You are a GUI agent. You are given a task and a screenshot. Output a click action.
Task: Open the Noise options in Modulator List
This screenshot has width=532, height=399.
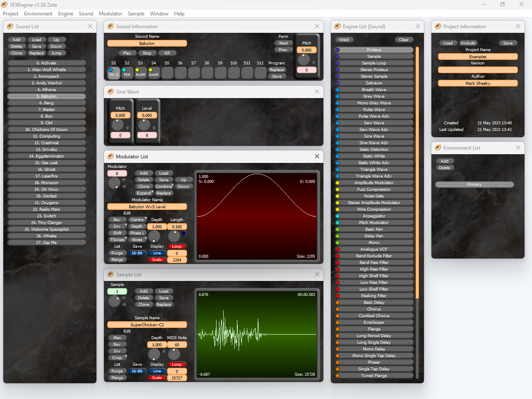coord(137,239)
